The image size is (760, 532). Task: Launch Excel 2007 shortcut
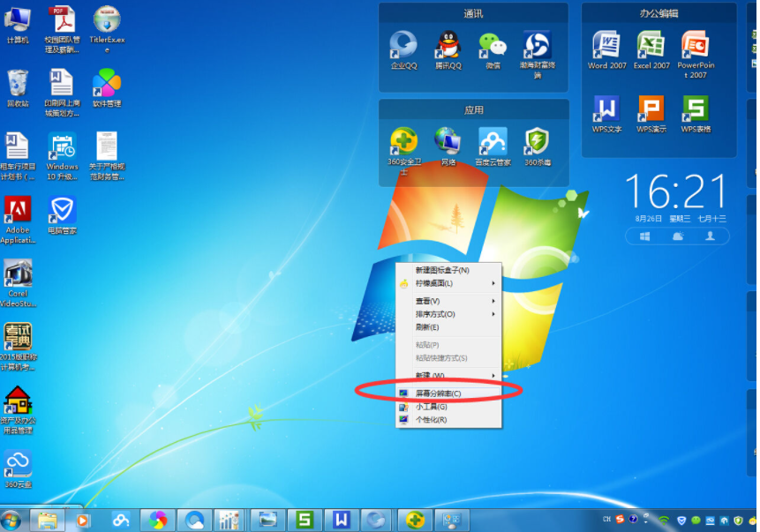(x=651, y=50)
